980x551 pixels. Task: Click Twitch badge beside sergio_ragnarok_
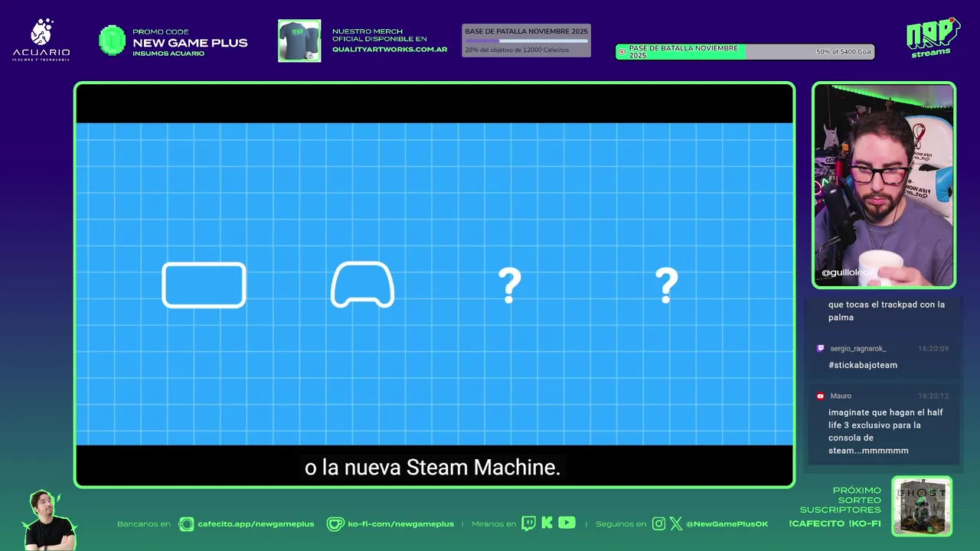[x=821, y=348]
